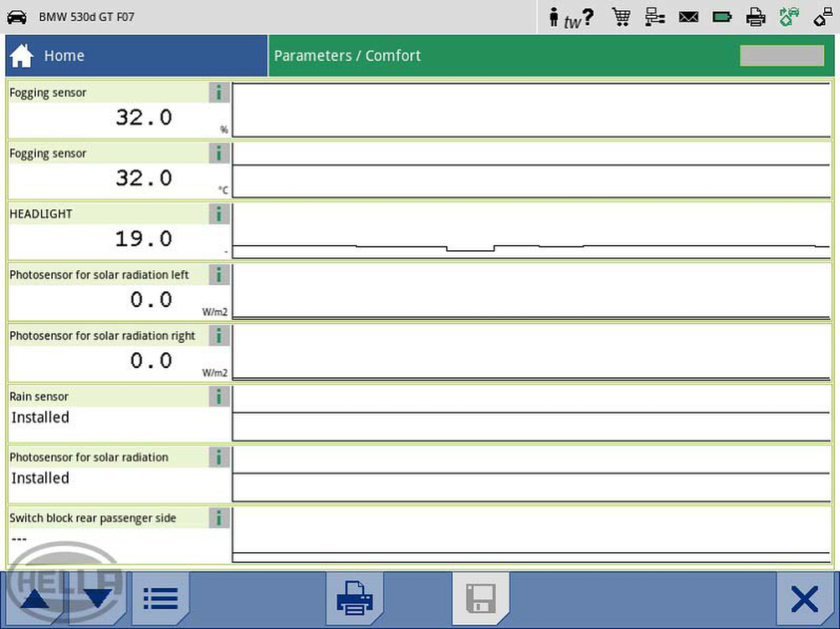Show info for Photosensor solar radiation left
840x629 pixels.
point(218,275)
